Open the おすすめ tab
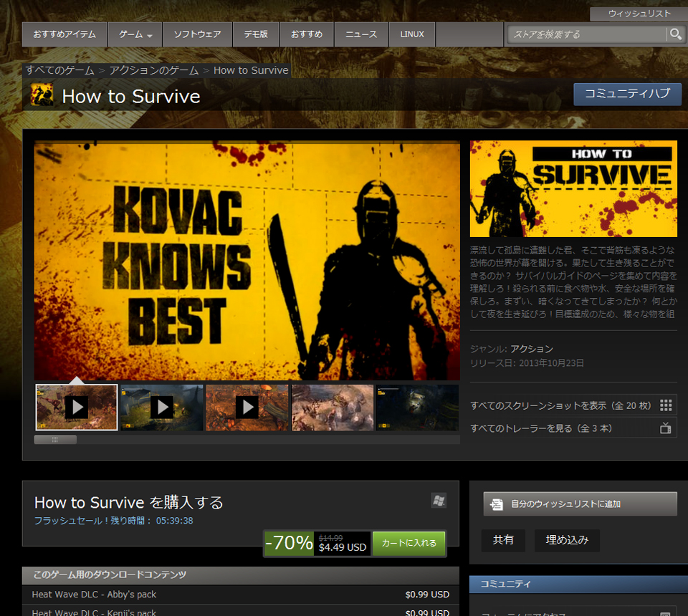The height and width of the screenshot is (616, 688). coord(307,34)
